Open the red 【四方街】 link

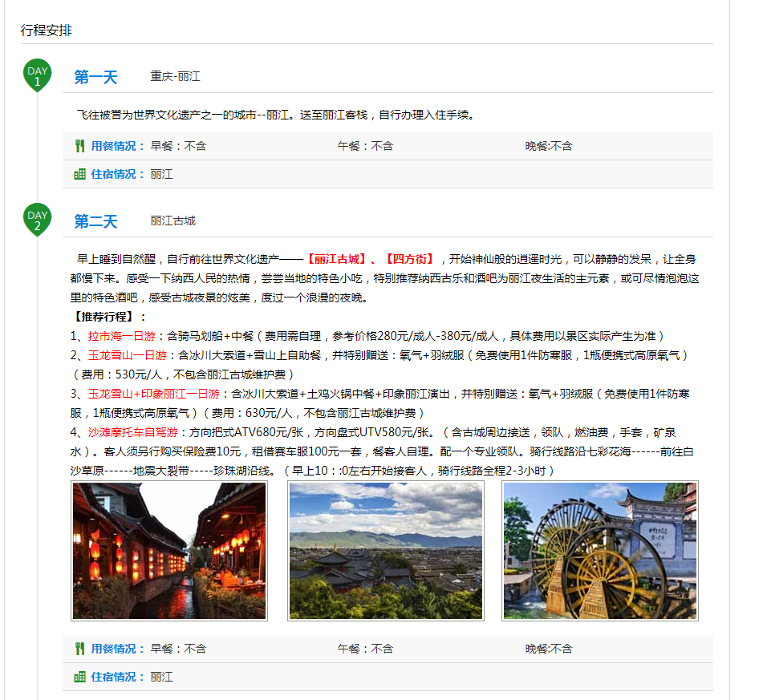click(x=409, y=259)
